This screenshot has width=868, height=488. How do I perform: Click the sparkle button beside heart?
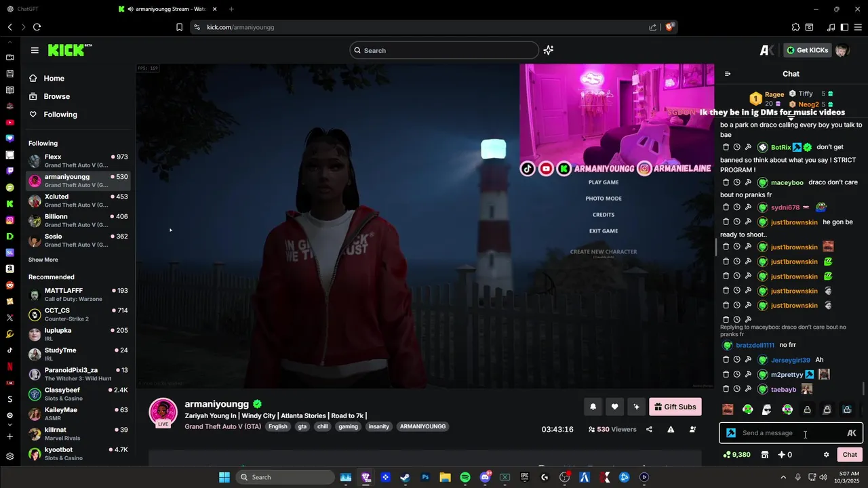[636, 407]
